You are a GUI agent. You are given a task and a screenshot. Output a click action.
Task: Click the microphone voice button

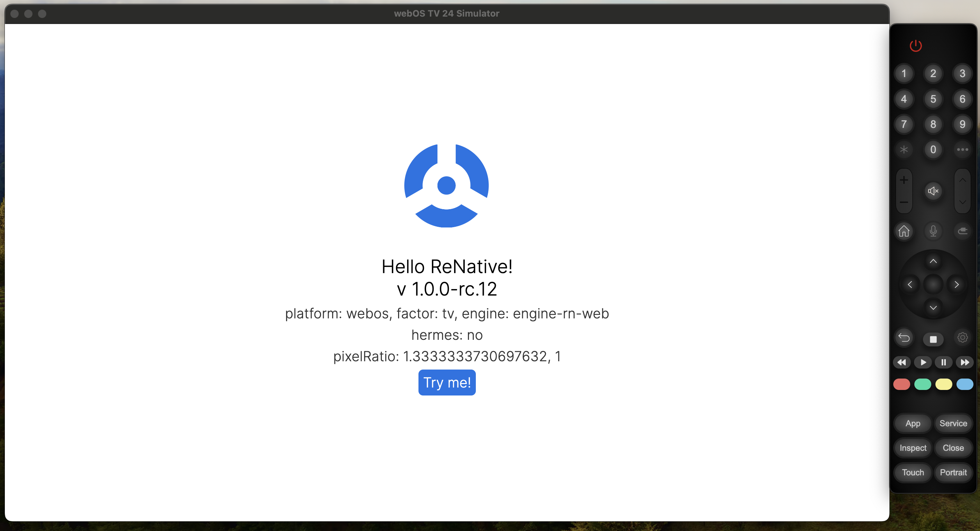coord(933,231)
